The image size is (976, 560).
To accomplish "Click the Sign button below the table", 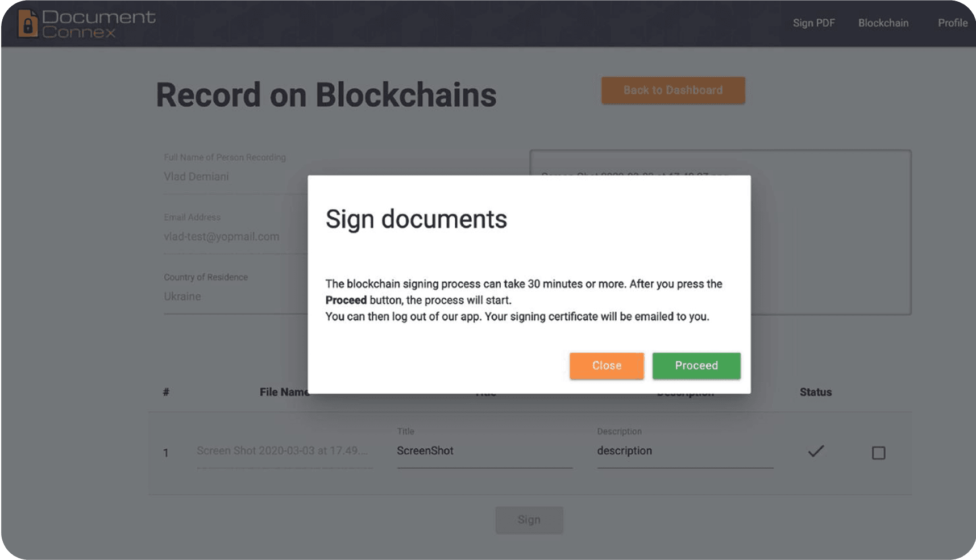I will 529,520.
